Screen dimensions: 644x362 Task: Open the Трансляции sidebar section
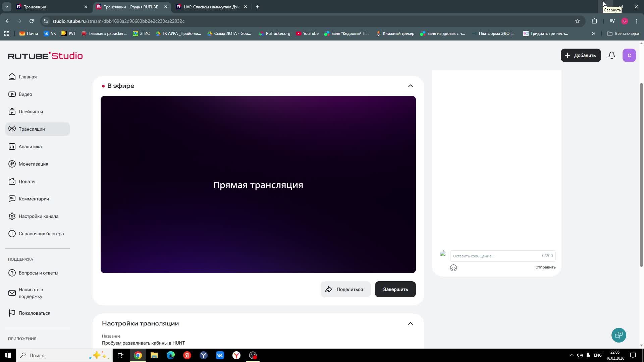click(32, 129)
